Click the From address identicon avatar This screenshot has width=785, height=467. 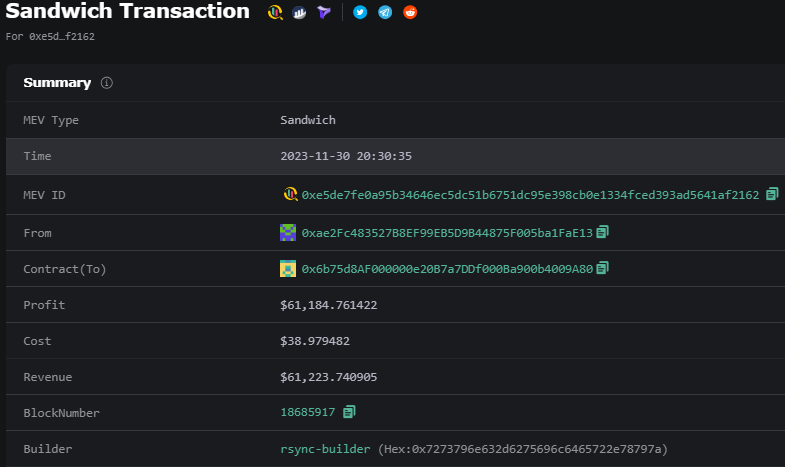point(288,233)
